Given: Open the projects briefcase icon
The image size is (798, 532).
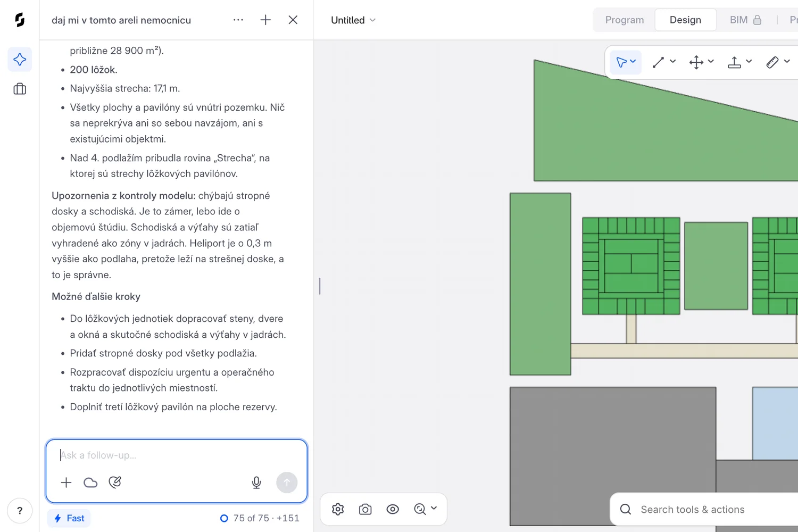Looking at the screenshot, I should (x=20, y=89).
